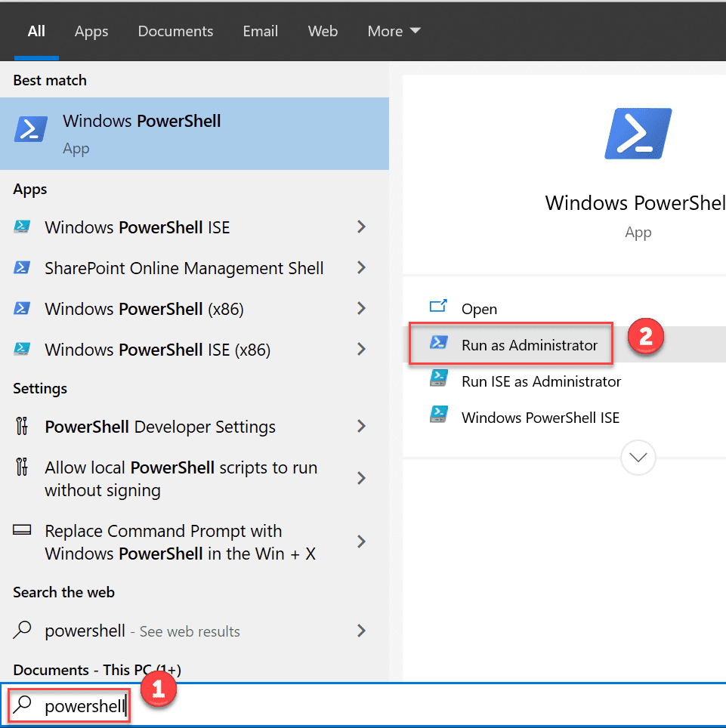Click the Run ISE as Administrator icon
The height and width of the screenshot is (728, 726).
tap(438, 379)
